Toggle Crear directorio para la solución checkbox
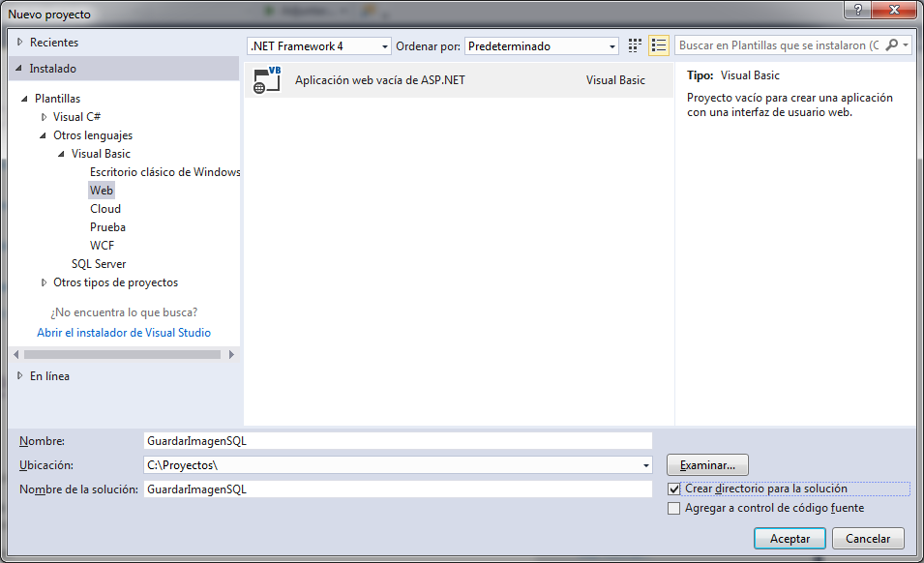 click(x=674, y=489)
